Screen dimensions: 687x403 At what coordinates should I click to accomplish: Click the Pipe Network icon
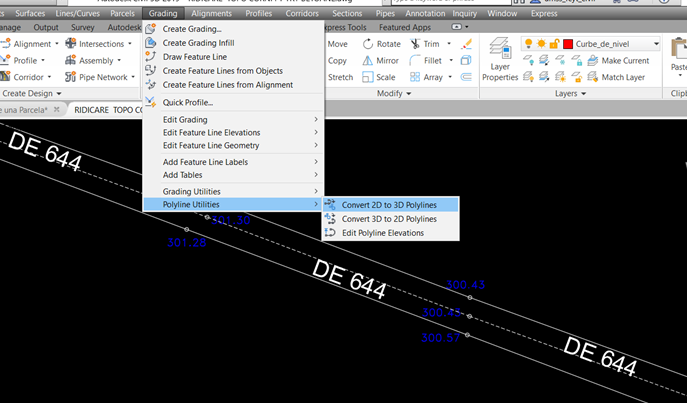(x=71, y=77)
